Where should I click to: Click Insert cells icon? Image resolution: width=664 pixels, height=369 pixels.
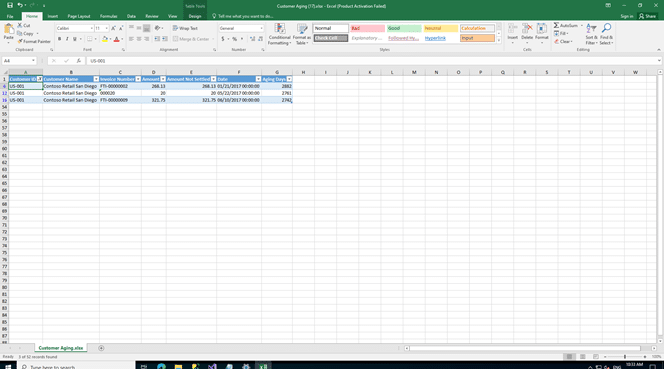tap(512, 34)
